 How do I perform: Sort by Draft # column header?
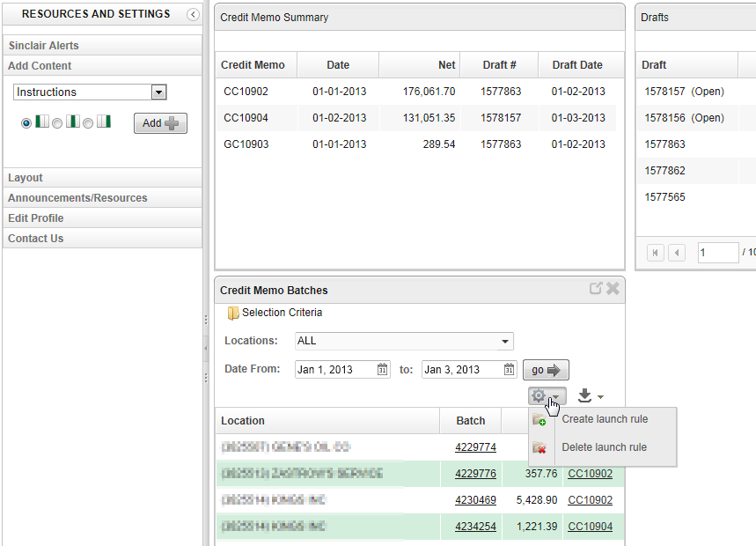499,65
